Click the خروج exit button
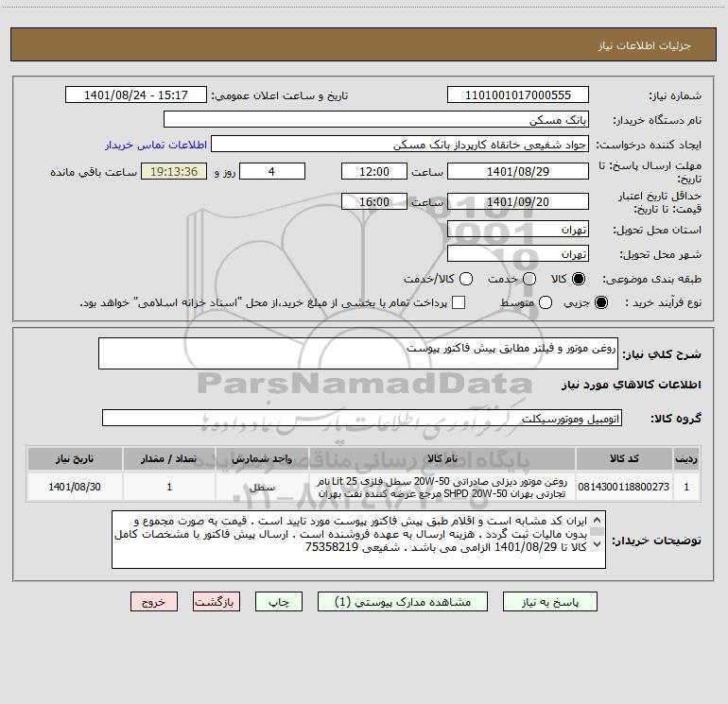The height and width of the screenshot is (704, 728). click(x=154, y=602)
